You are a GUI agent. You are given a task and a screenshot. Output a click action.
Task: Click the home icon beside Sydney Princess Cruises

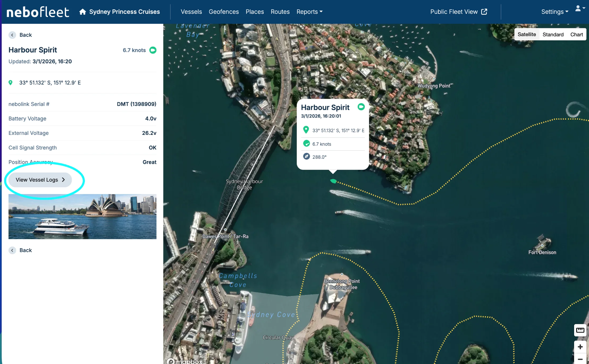coord(83,12)
